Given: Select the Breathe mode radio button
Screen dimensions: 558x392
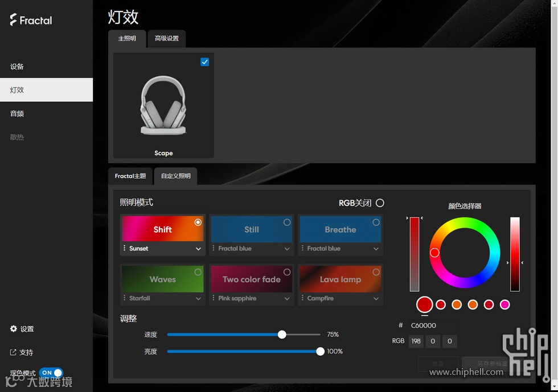Looking at the screenshot, I should (376, 222).
